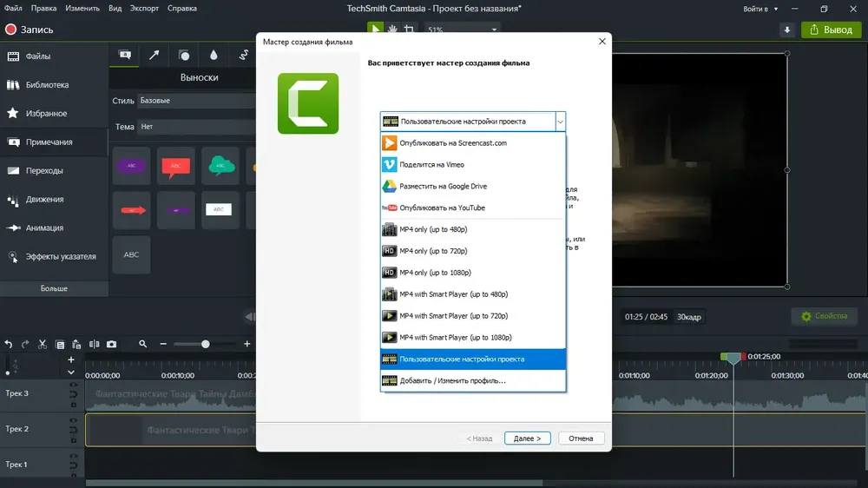Toggle the visibility of Track 2
Screen dimensions: 868x488
74,420
